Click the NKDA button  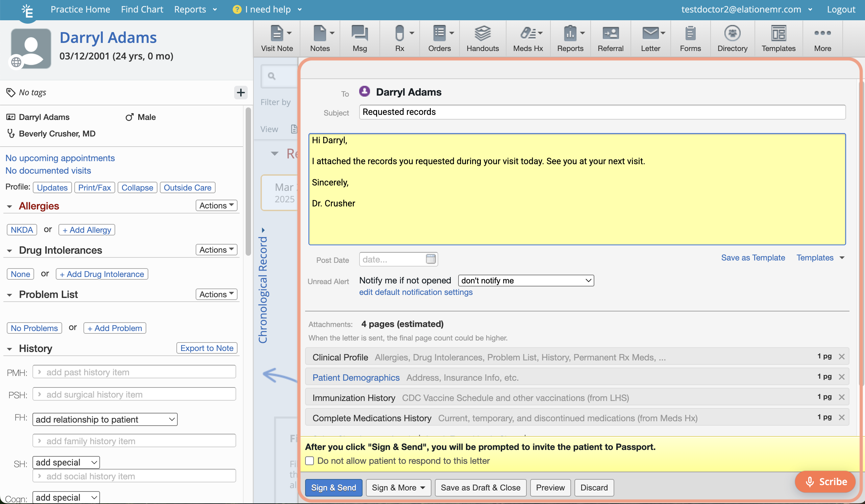point(22,229)
